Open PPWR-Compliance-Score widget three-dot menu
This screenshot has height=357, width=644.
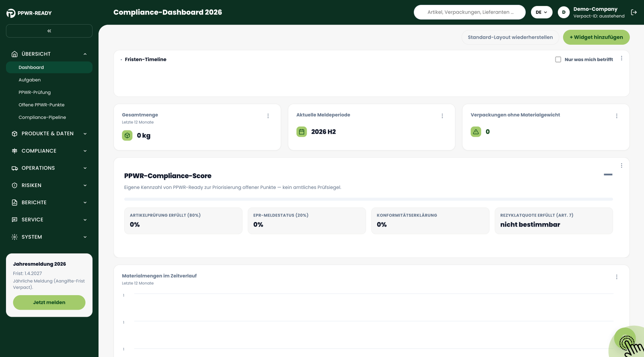click(x=621, y=166)
